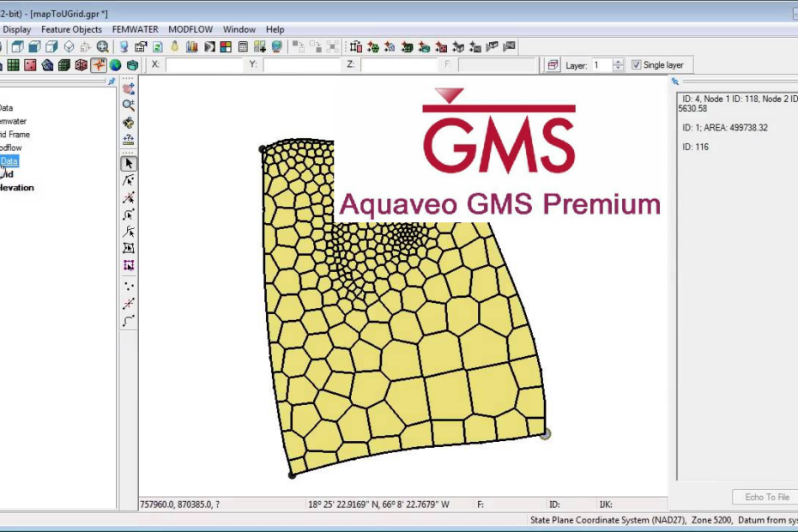Viewport: 798px width, 532px height.
Task: Click the 'ID: 1; AREA: 499738.32' text line
Action: point(725,128)
